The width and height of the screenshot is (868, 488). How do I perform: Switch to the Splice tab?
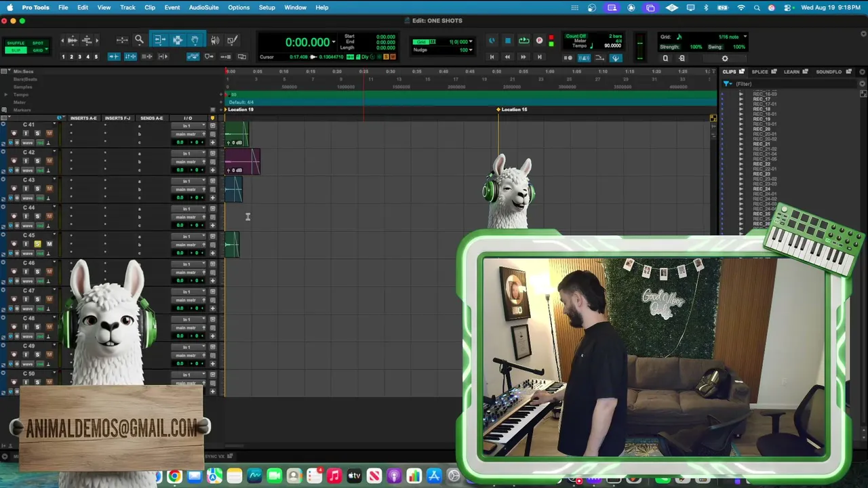pos(760,71)
